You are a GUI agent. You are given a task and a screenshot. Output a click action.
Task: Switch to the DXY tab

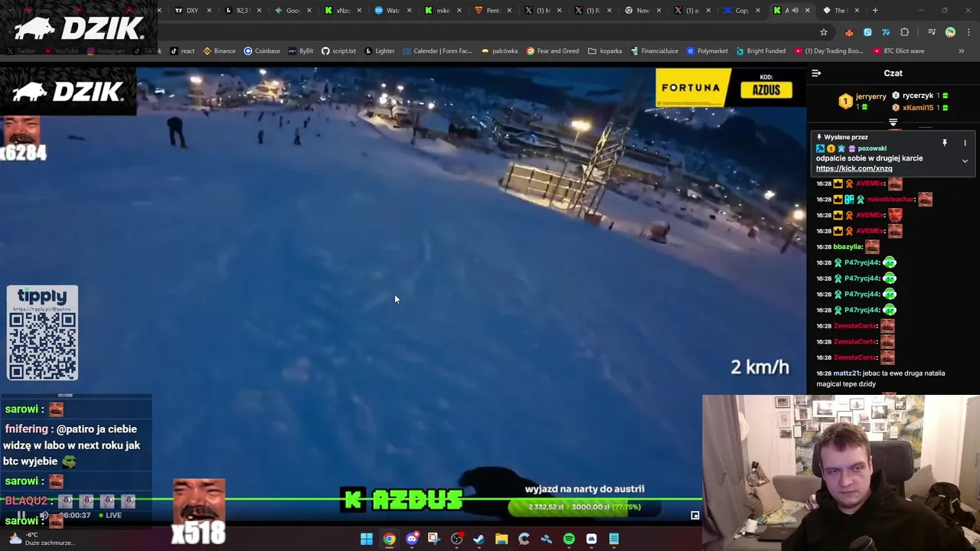tap(192, 11)
